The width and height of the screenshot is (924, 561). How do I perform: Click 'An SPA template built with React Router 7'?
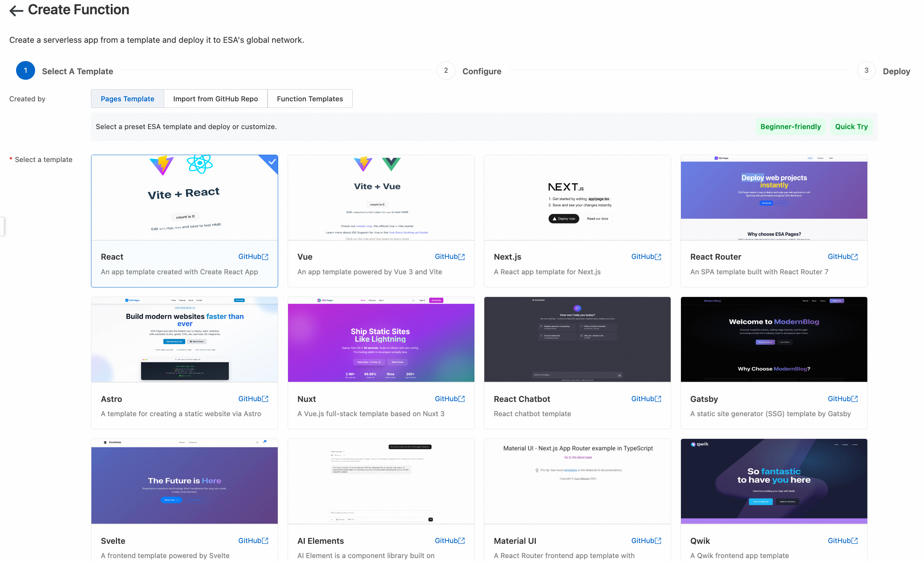pos(760,272)
